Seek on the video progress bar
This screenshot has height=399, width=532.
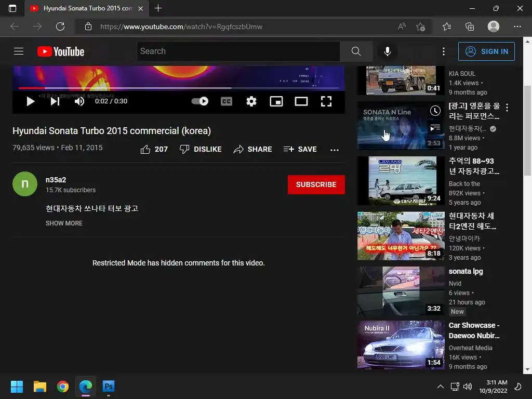tap(179, 88)
